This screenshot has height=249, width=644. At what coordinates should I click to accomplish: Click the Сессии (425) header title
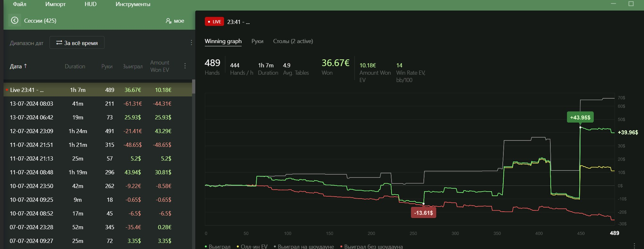[x=40, y=20]
